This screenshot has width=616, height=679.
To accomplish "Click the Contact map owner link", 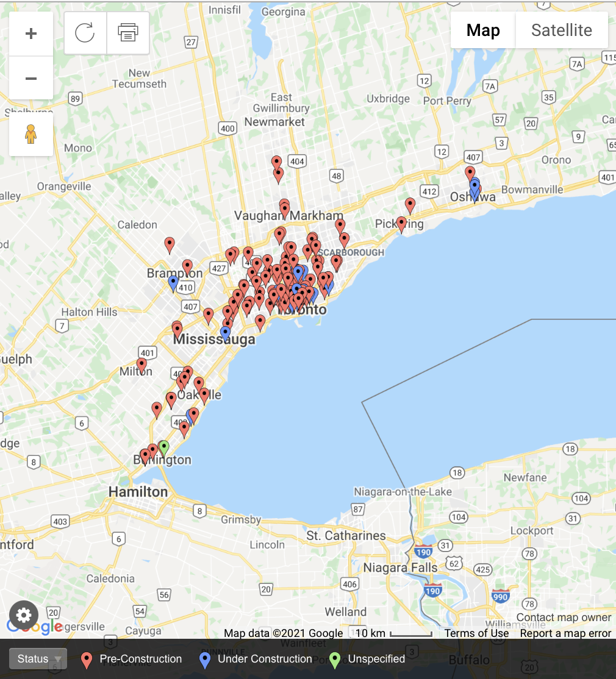I will pyautogui.click(x=564, y=617).
